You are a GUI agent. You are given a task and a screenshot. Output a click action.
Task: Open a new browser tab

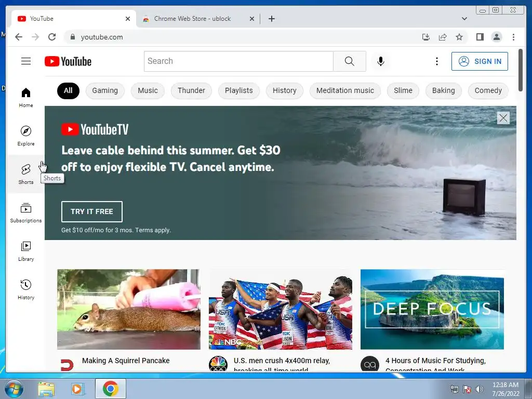click(x=272, y=19)
